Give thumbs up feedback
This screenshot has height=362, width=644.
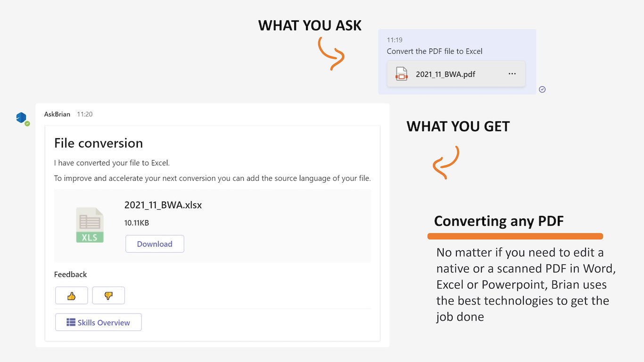(x=72, y=296)
